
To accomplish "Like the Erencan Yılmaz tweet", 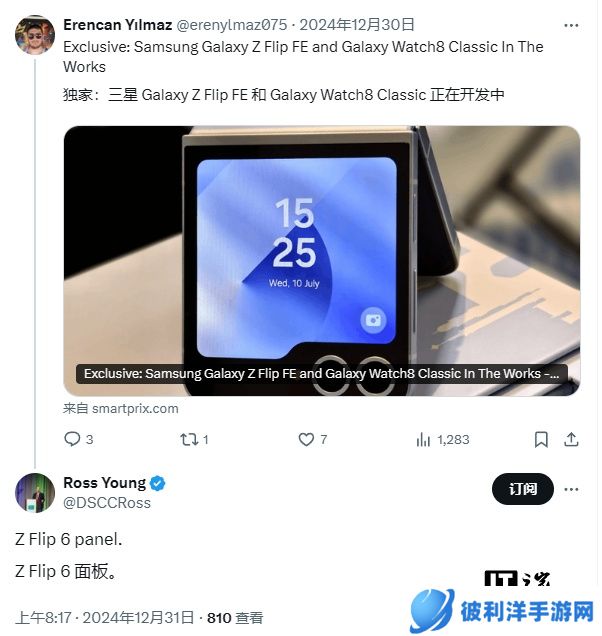I will [312, 439].
